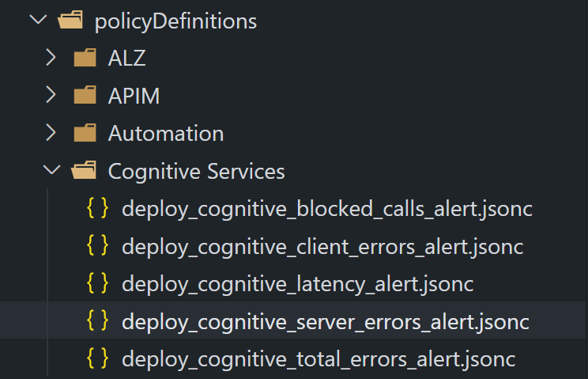Collapse the policyDefinitions folder chevron

[x=38, y=19]
